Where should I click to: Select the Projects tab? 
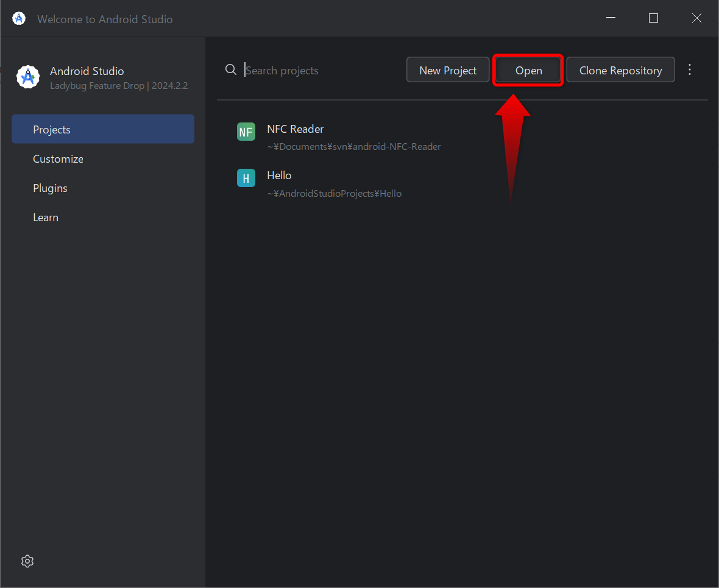click(x=103, y=129)
